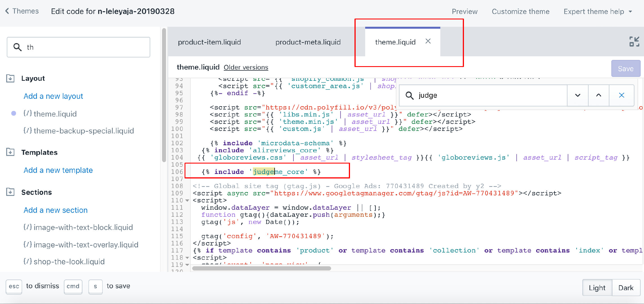This screenshot has width=644, height=304.
Task: Click Add a new template
Action: point(58,170)
